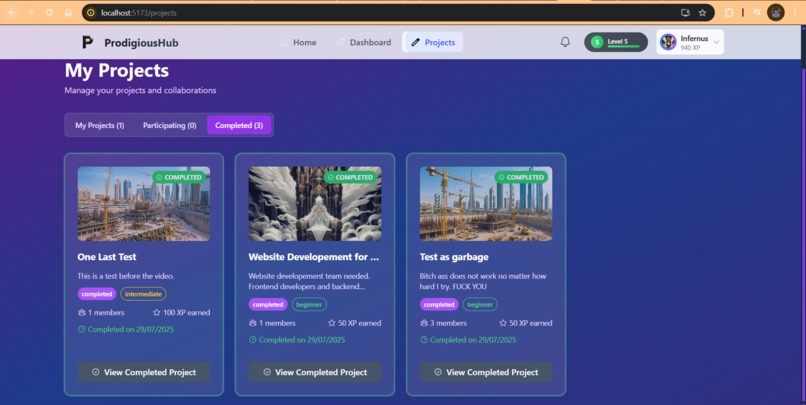The height and width of the screenshot is (405, 806).
Task: View Completed Project for Test as garbage
Action: click(x=486, y=372)
